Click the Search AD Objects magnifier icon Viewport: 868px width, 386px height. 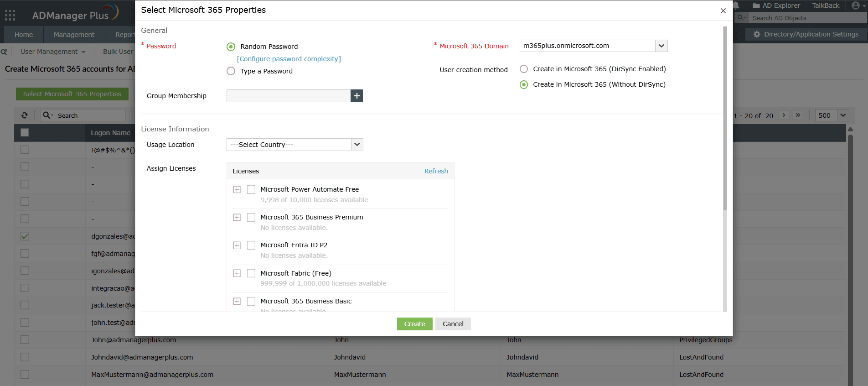(x=741, y=17)
